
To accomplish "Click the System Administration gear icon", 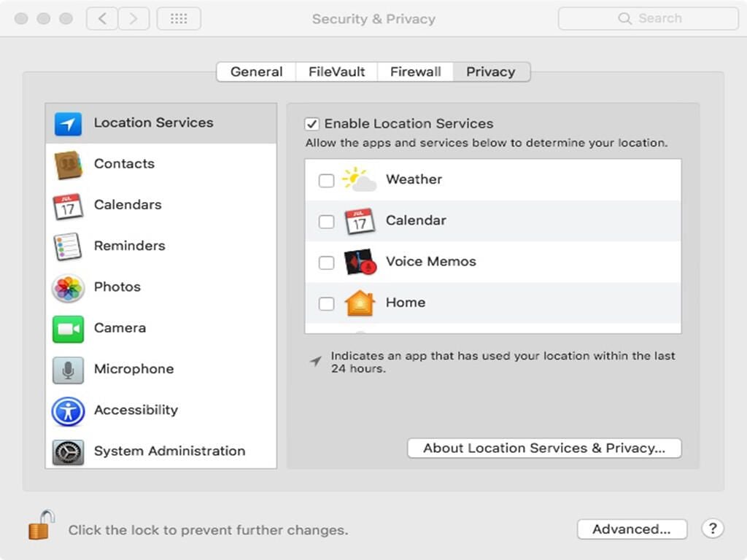I will (x=68, y=452).
